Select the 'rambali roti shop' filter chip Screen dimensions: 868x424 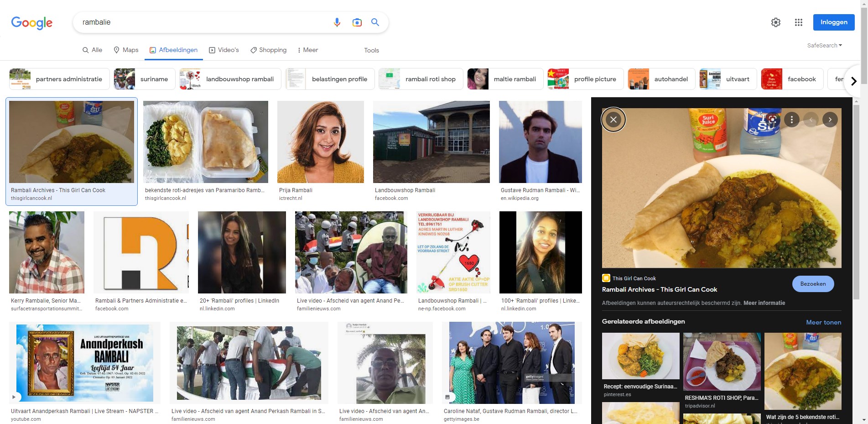tap(421, 79)
